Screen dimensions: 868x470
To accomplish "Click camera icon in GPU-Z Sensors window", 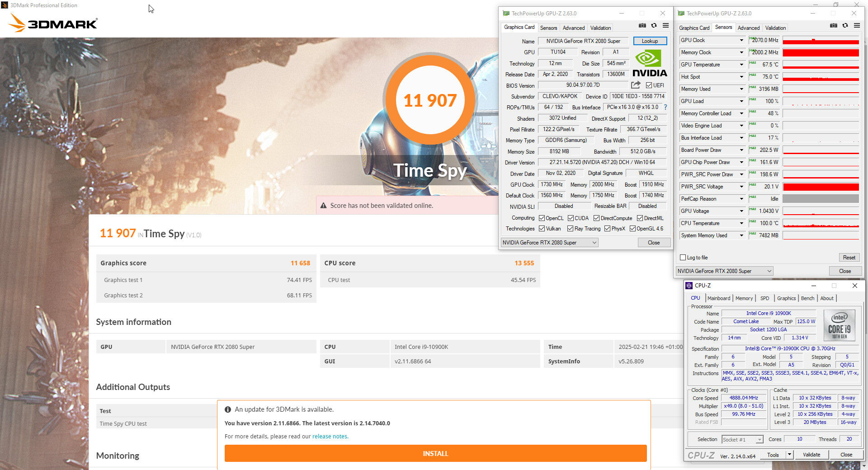I will click(x=834, y=26).
